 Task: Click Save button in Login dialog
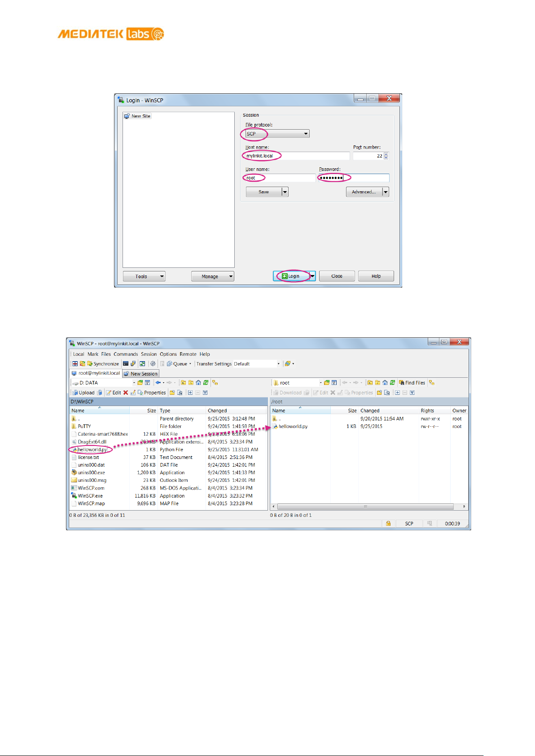(x=264, y=192)
